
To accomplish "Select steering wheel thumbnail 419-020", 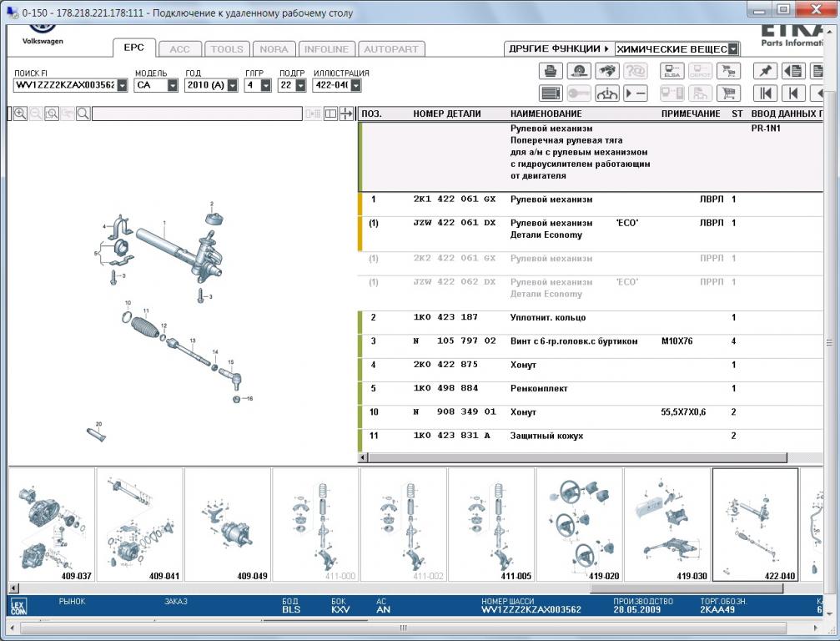I will pyautogui.click(x=580, y=525).
